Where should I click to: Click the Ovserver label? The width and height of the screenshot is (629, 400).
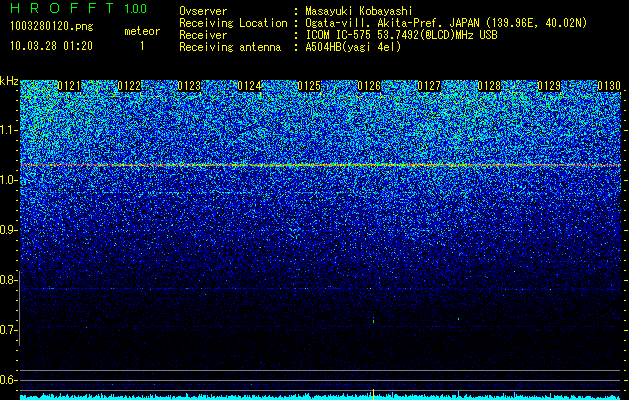click(x=203, y=11)
